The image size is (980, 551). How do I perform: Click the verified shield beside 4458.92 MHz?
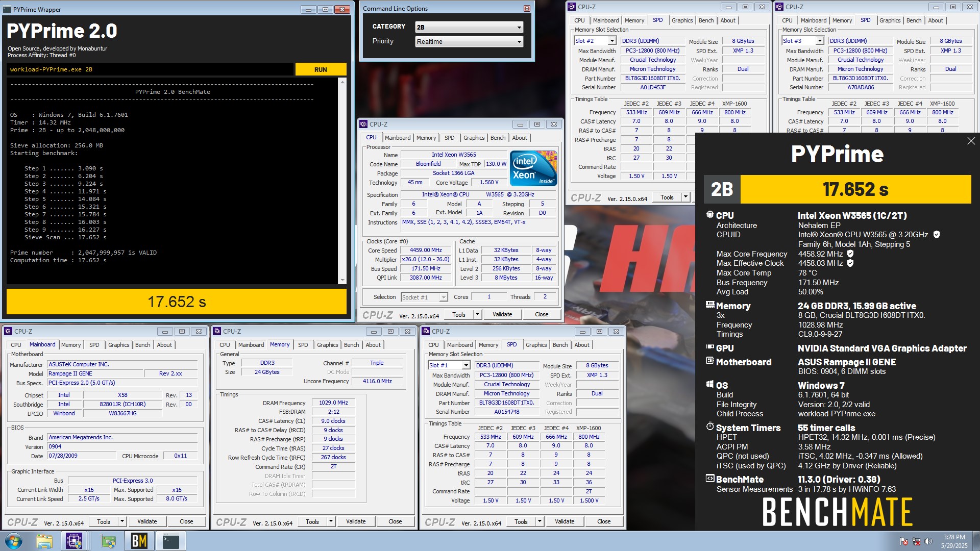(x=850, y=254)
